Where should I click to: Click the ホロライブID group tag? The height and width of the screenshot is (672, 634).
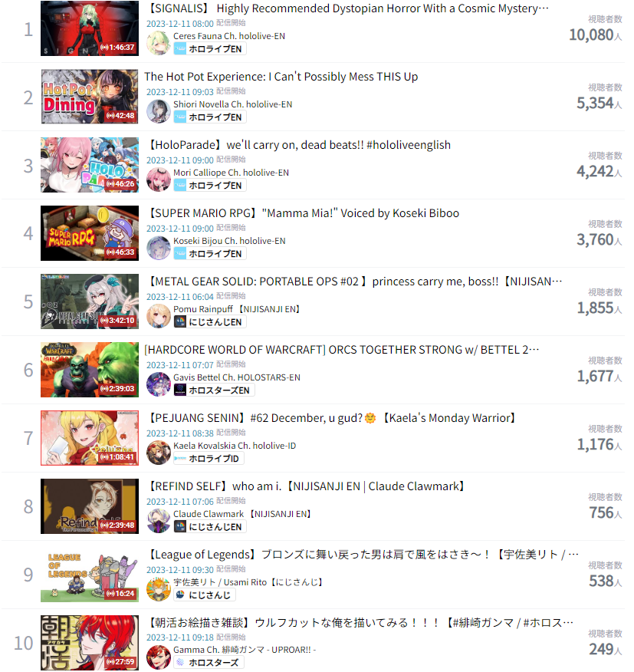pos(209,458)
